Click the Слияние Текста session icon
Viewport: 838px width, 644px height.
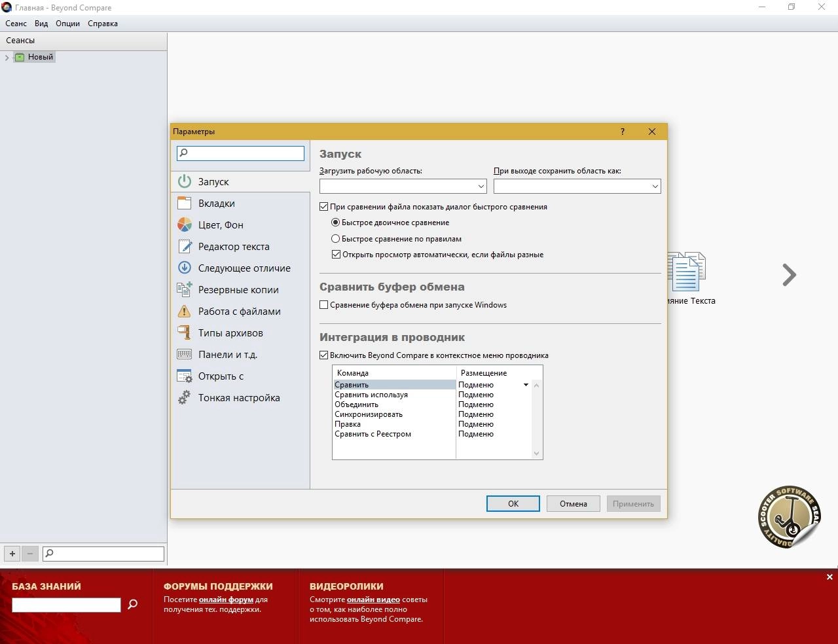coord(686,272)
